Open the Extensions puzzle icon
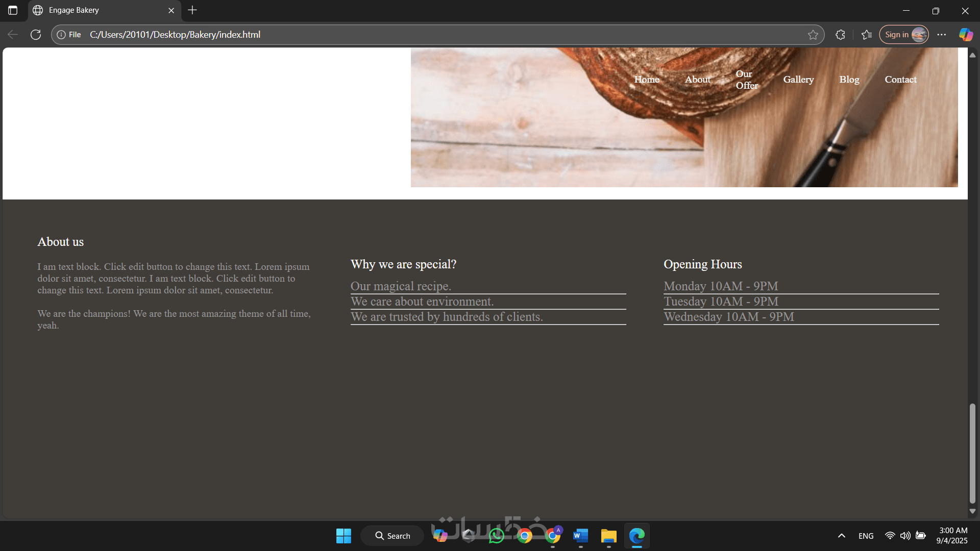The width and height of the screenshot is (980, 551). (840, 35)
